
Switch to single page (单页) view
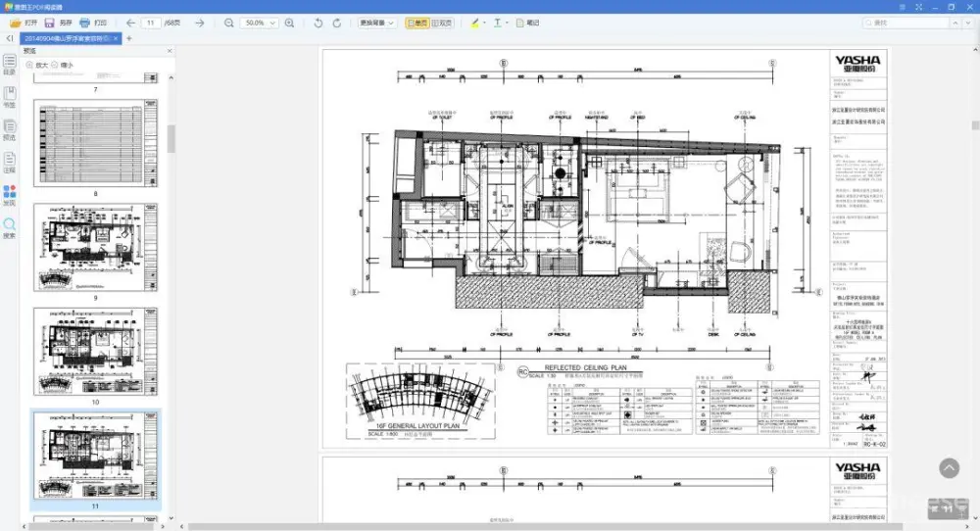click(416, 23)
